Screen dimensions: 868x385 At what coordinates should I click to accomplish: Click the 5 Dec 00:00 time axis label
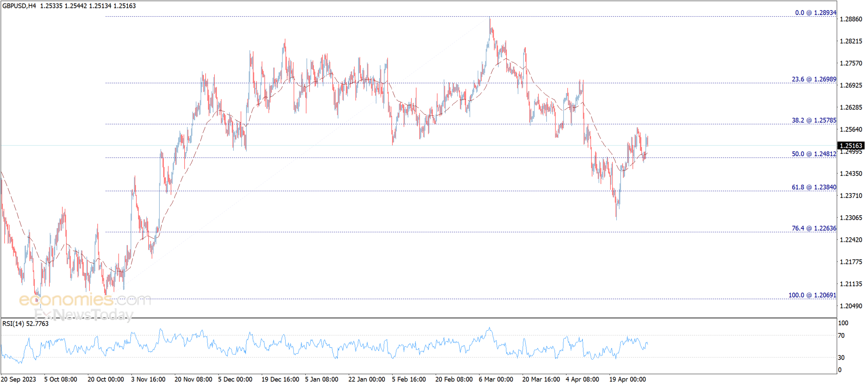(x=235, y=379)
